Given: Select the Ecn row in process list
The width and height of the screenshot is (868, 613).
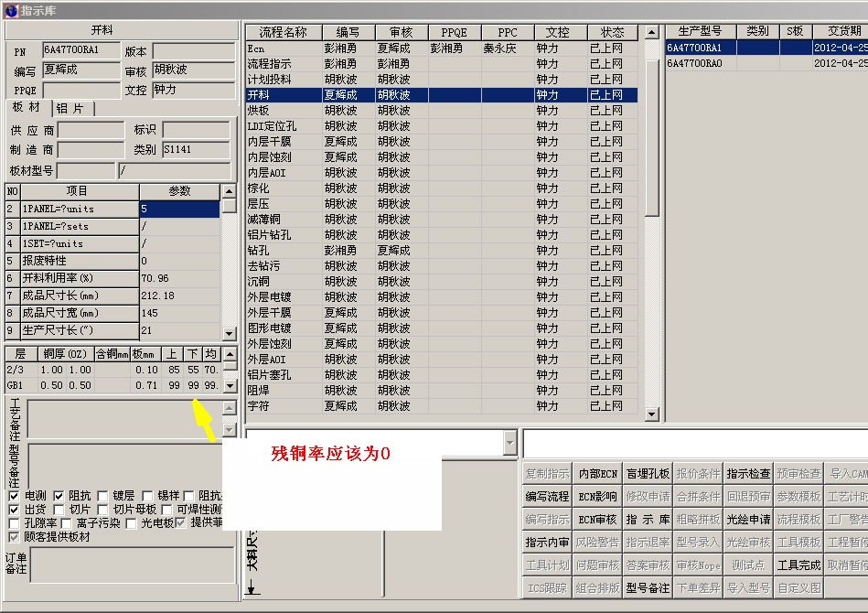Looking at the screenshot, I should click(x=442, y=48).
